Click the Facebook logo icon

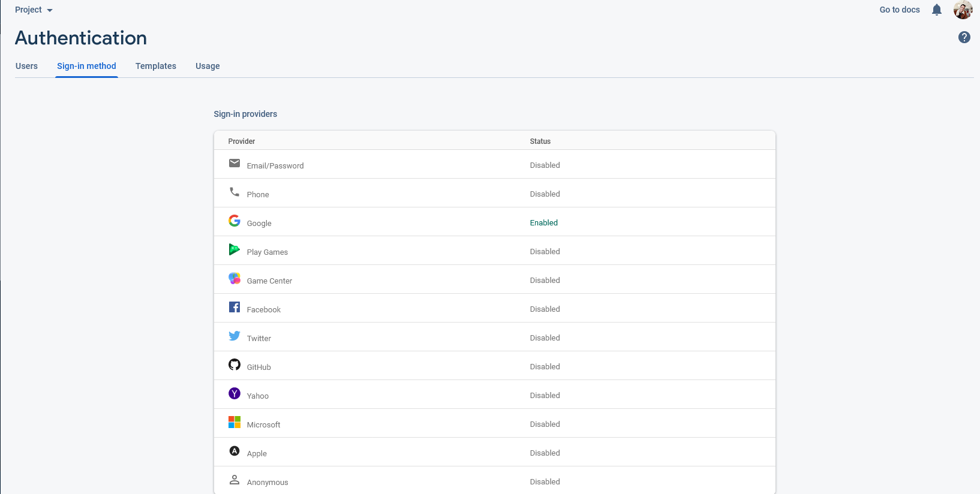pos(235,307)
